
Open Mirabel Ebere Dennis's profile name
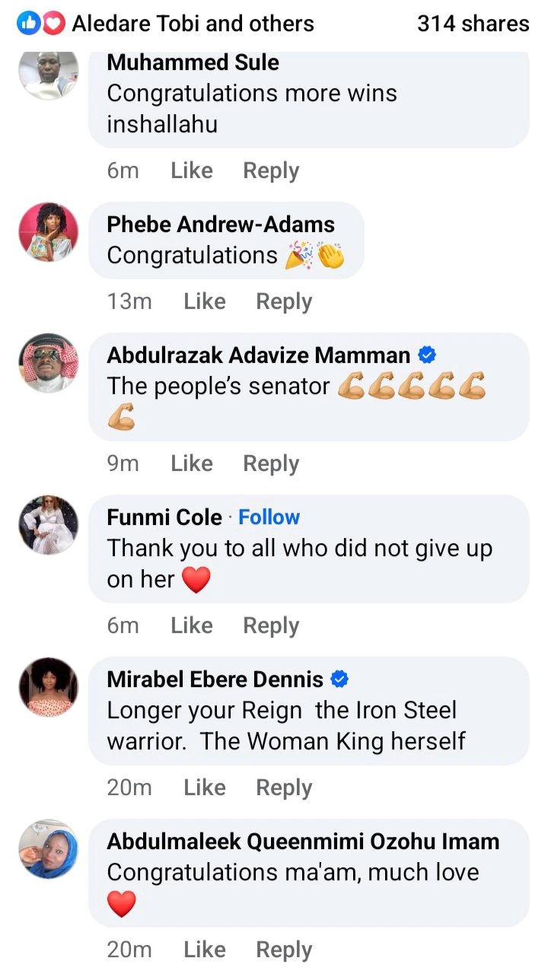click(215, 679)
